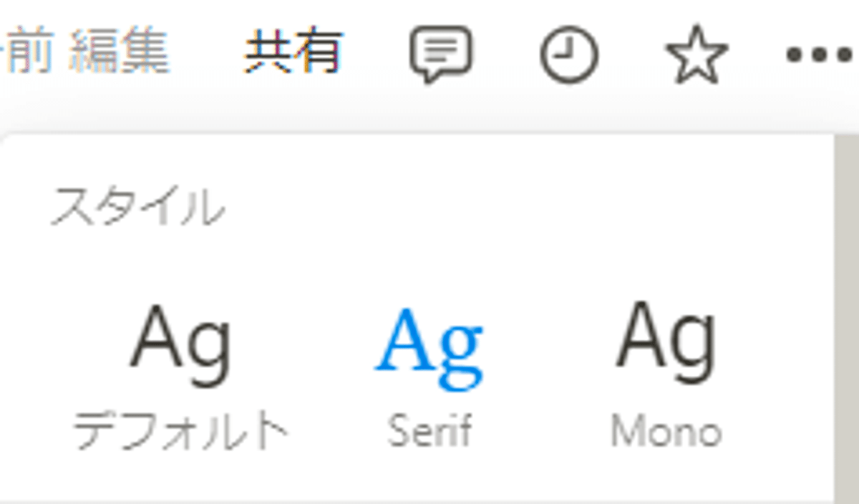Open the updates clock icon
The width and height of the screenshot is (859, 504).
click(x=568, y=55)
